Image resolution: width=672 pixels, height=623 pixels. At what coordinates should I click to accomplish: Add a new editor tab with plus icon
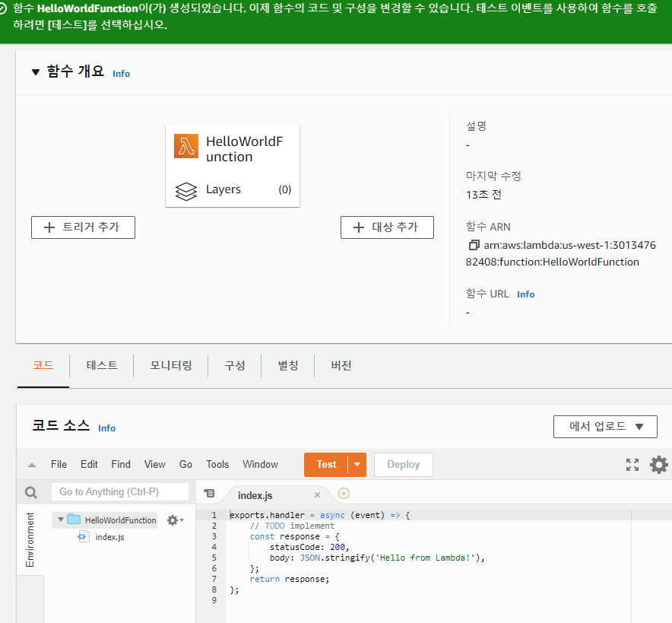click(344, 494)
